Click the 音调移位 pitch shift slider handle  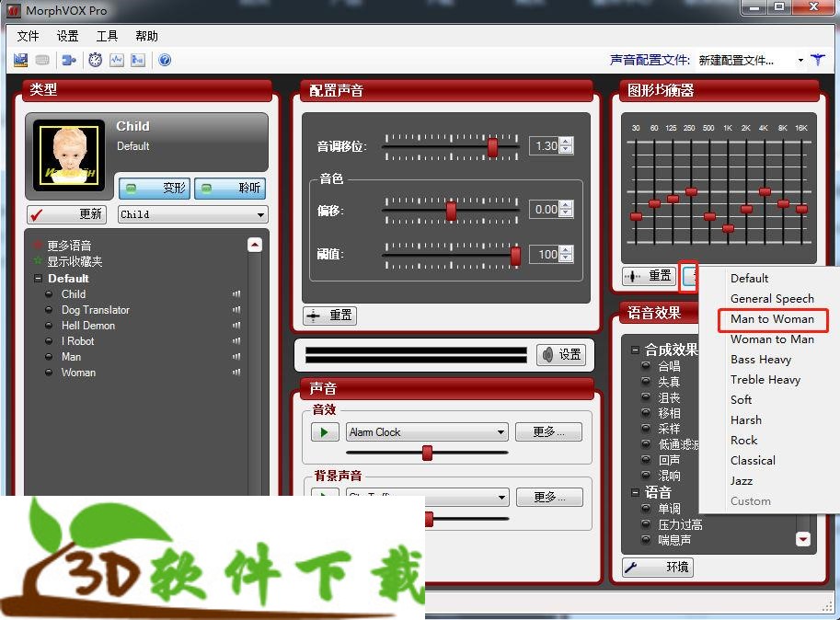pyautogui.click(x=492, y=146)
